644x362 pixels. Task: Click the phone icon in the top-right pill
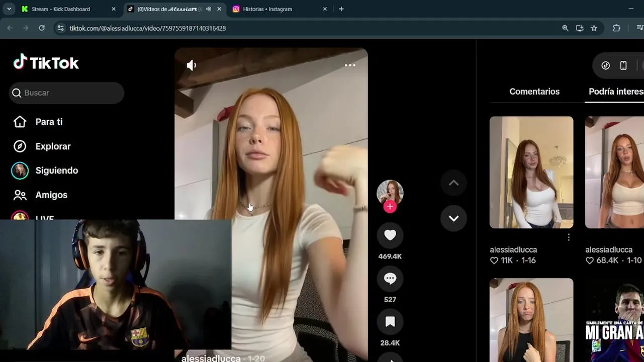[x=623, y=65]
